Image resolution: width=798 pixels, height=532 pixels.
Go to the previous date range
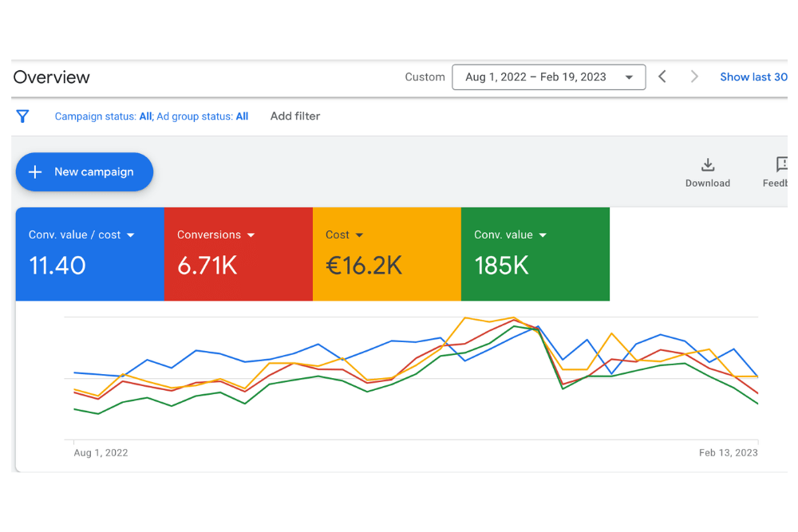point(662,77)
